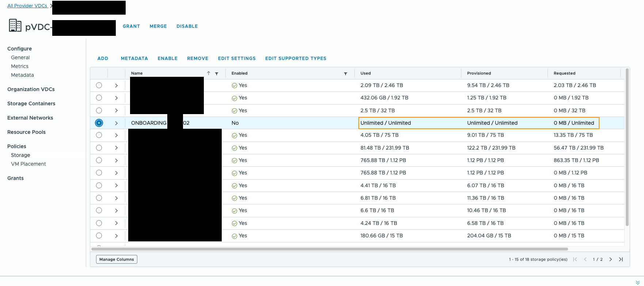Go to next page of storage policies
The width and height of the screenshot is (644, 286).
(x=610, y=259)
